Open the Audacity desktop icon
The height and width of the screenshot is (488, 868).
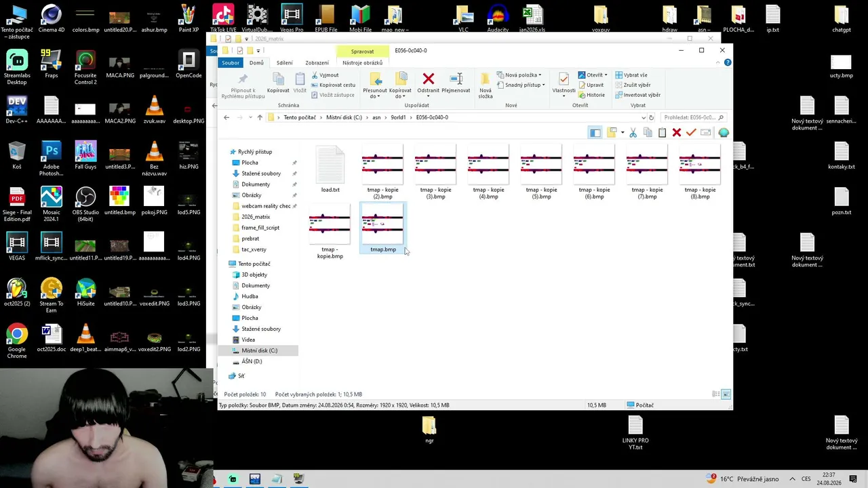[498, 19]
